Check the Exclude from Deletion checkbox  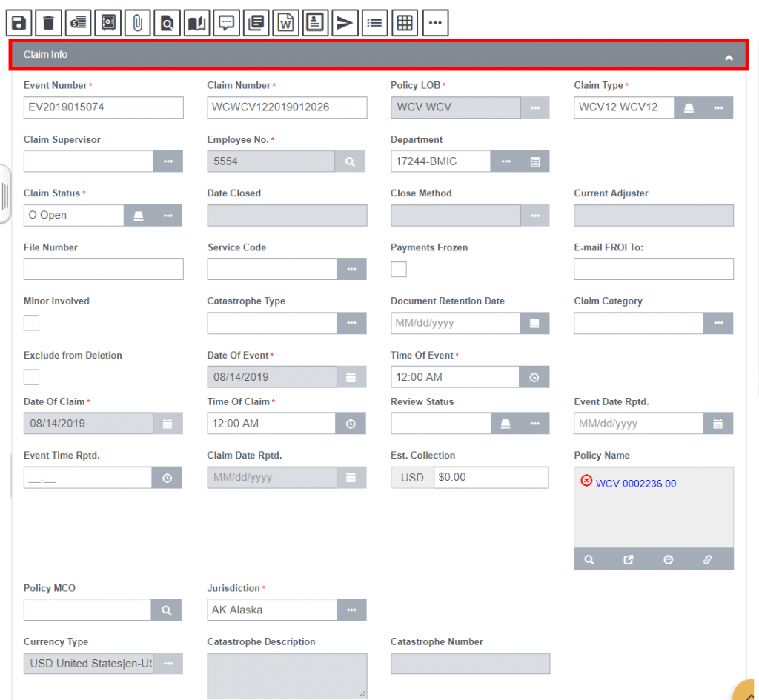[x=32, y=377]
